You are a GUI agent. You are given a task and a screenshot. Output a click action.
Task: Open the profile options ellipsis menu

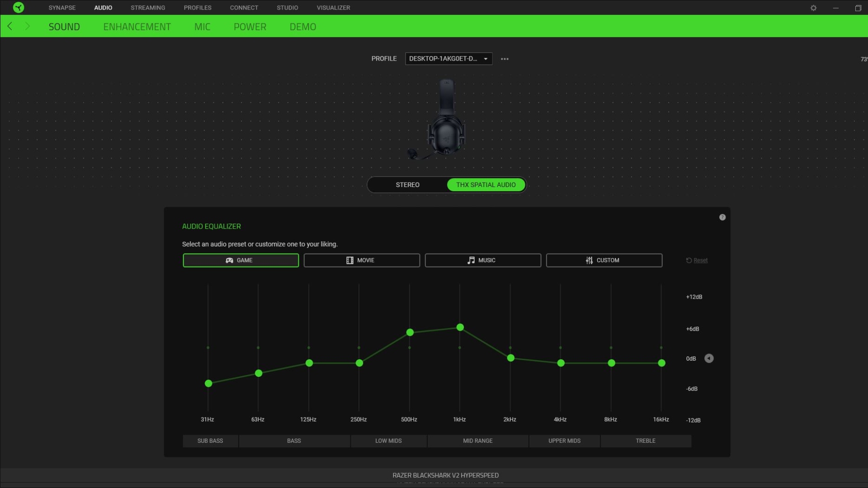point(505,59)
